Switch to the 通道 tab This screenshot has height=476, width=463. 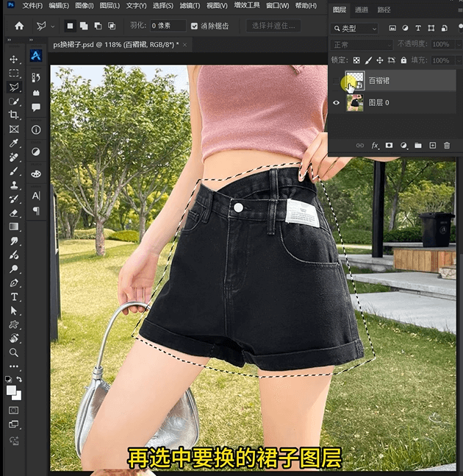coord(362,10)
